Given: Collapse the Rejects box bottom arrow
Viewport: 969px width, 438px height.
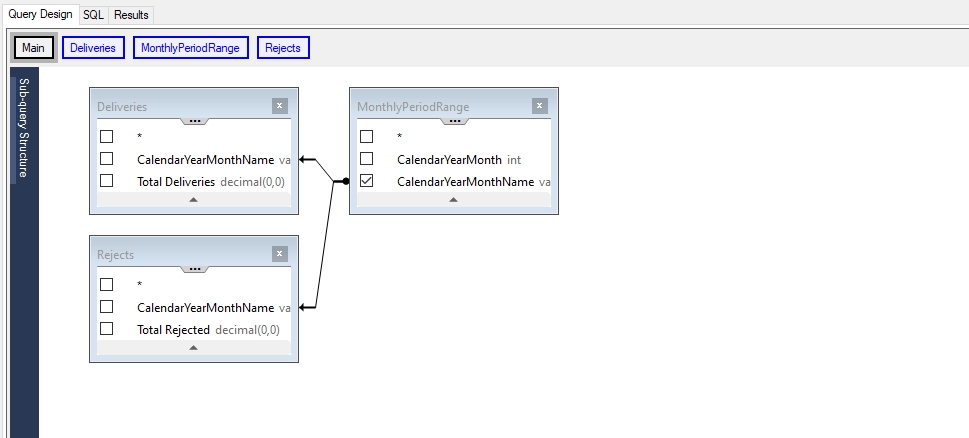Looking at the screenshot, I should (194, 348).
